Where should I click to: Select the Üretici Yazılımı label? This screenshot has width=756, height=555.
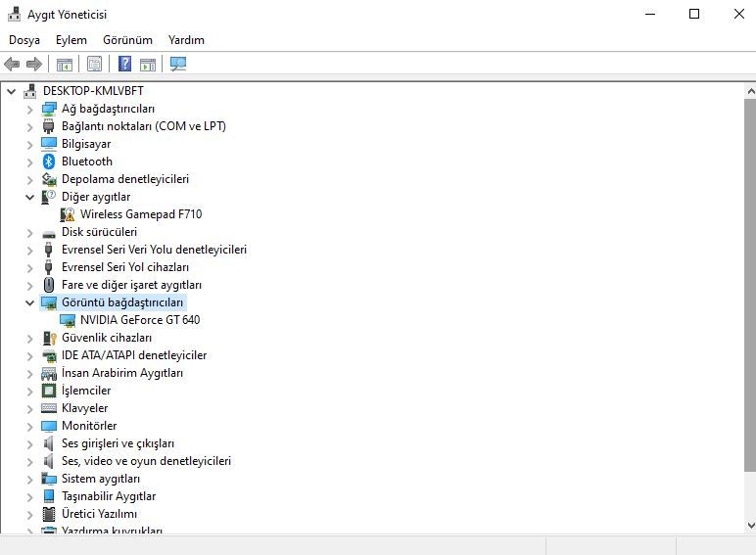(x=99, y=514)
